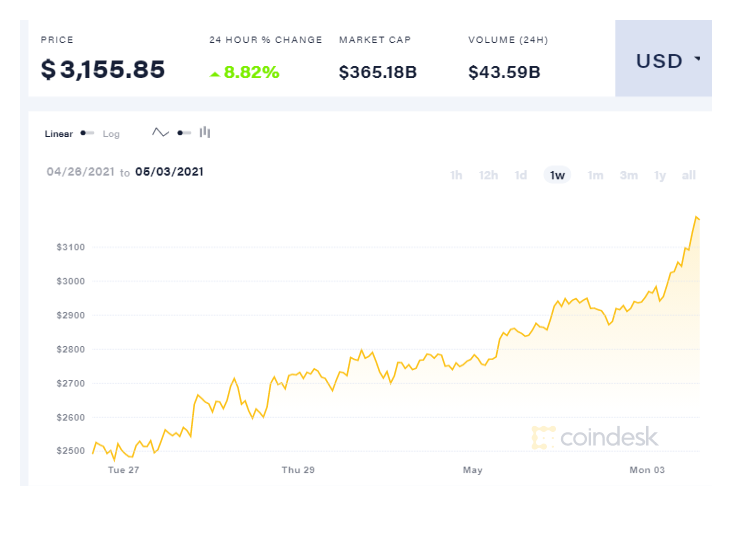Select the line chart icon
The width and height of the screenshot is (732, 546).
(160, 132)
